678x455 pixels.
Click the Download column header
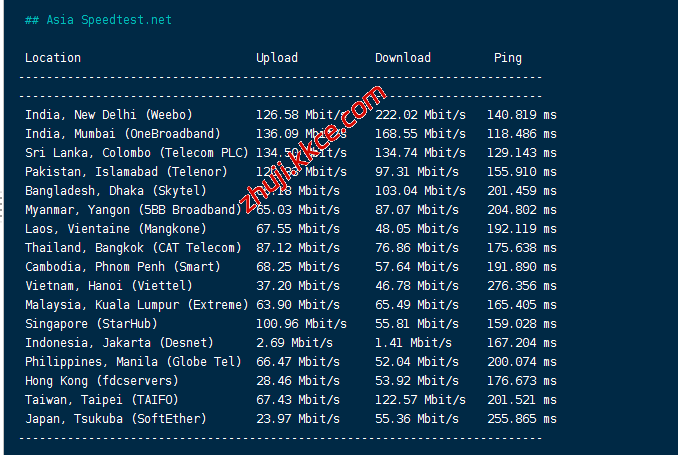click(403, 58)
